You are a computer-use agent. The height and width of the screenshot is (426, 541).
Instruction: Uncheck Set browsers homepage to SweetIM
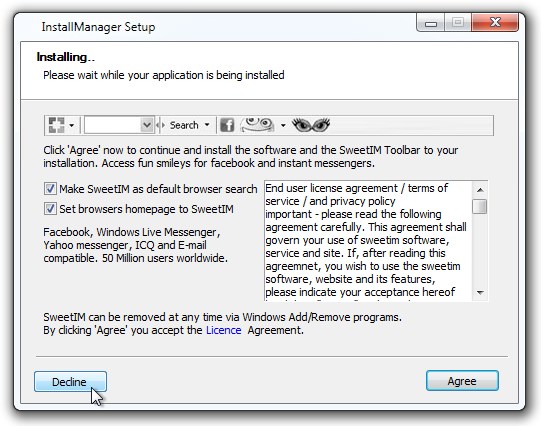(50, 209)
